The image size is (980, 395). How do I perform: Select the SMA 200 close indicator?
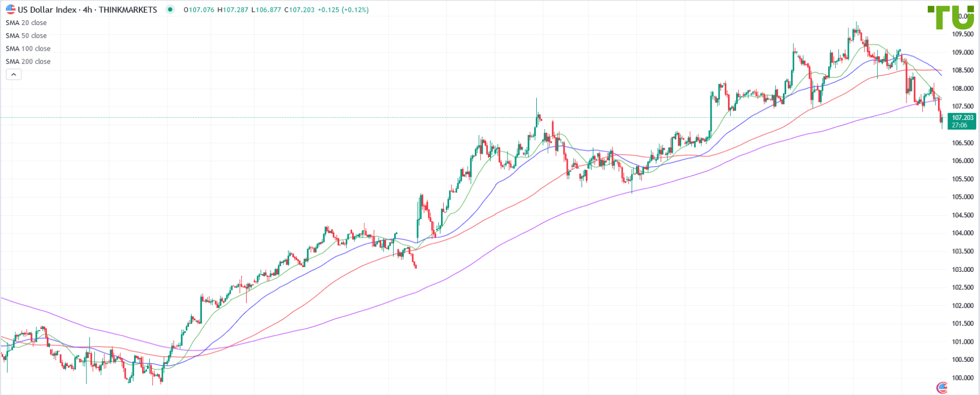click(28, 62)
